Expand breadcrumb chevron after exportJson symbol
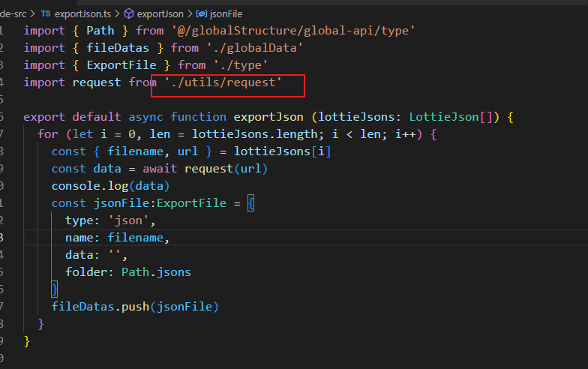Screen dimensions: 588x369 189,13
